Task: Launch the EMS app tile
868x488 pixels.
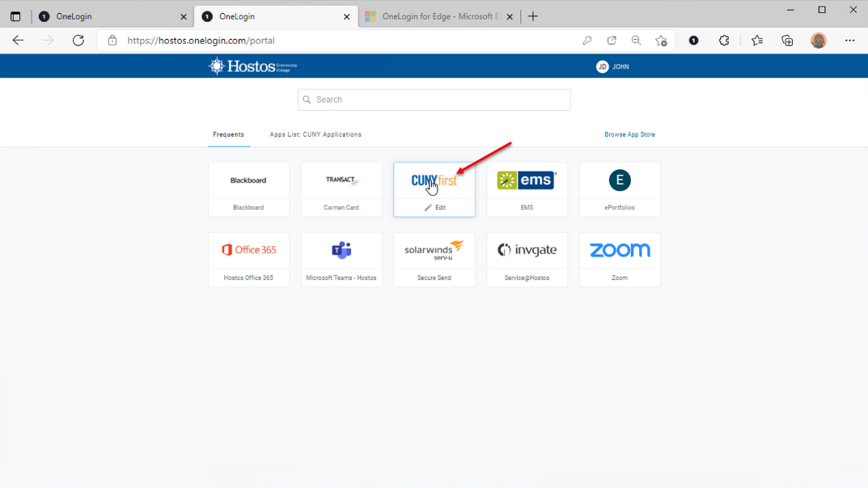Action: pos(527,189)
